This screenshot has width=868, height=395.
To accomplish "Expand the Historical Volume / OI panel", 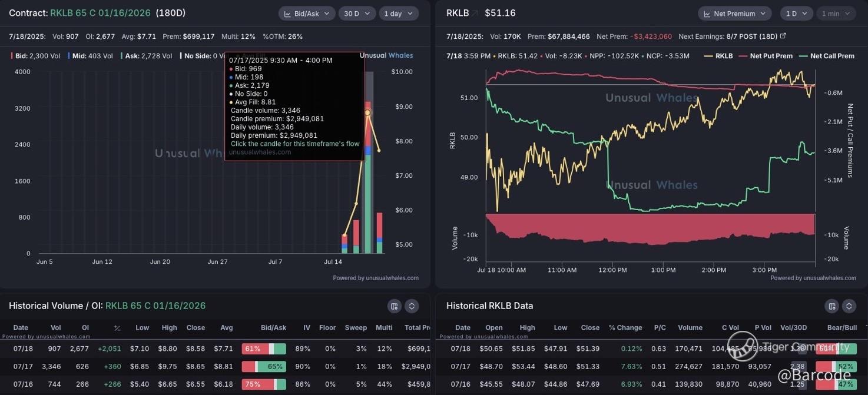I will pos(412,306).
